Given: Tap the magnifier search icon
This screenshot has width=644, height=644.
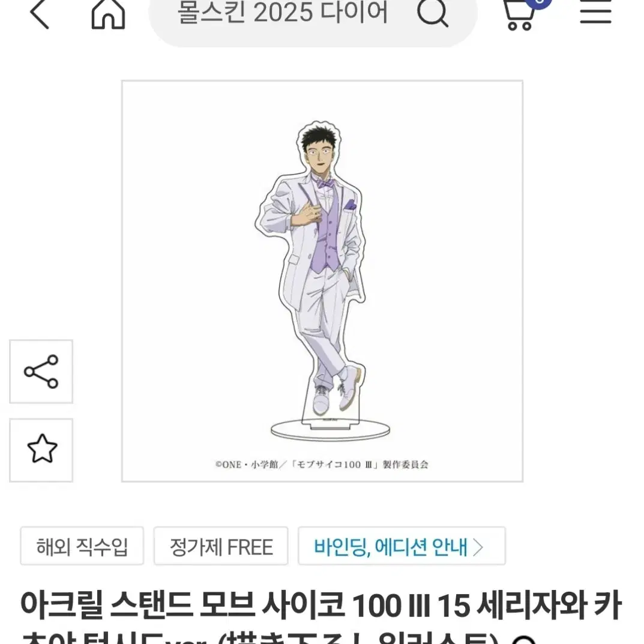Looking at the screenshot, I should [x=433, y=14].
